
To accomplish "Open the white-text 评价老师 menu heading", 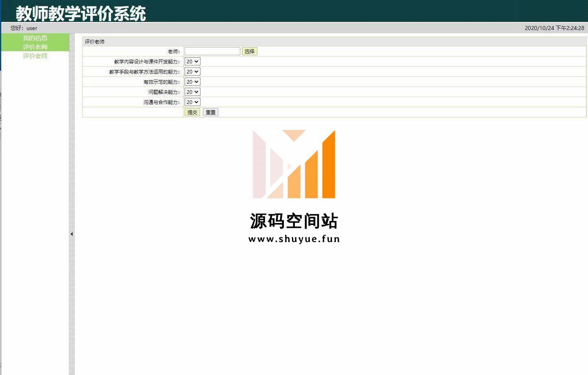I will click(35, 47).
